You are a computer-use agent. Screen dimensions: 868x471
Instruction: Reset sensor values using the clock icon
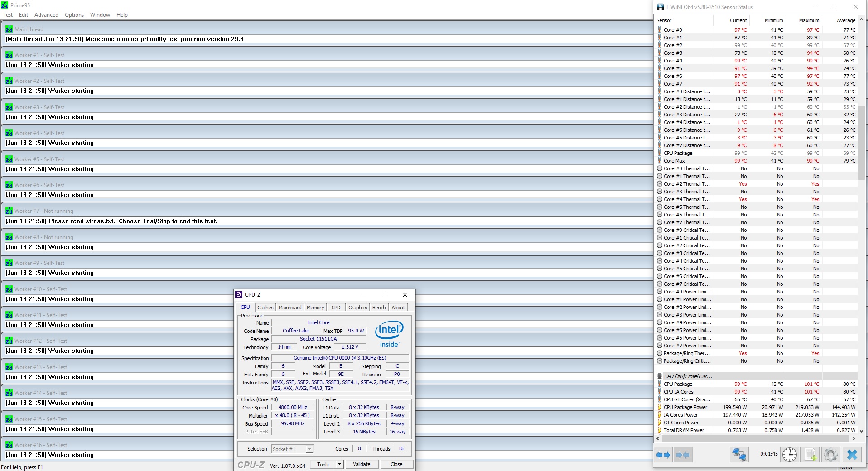point(789,455)
